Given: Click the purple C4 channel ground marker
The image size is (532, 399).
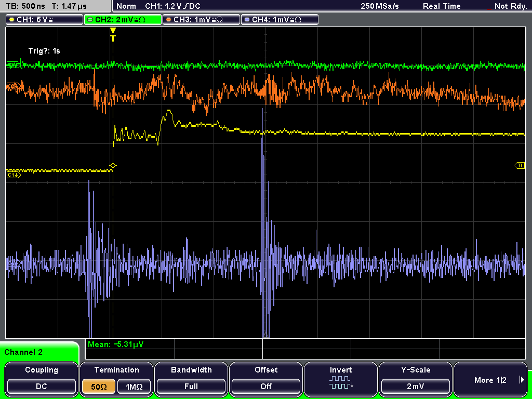Looking at the screenshot, I should (14, 263).
